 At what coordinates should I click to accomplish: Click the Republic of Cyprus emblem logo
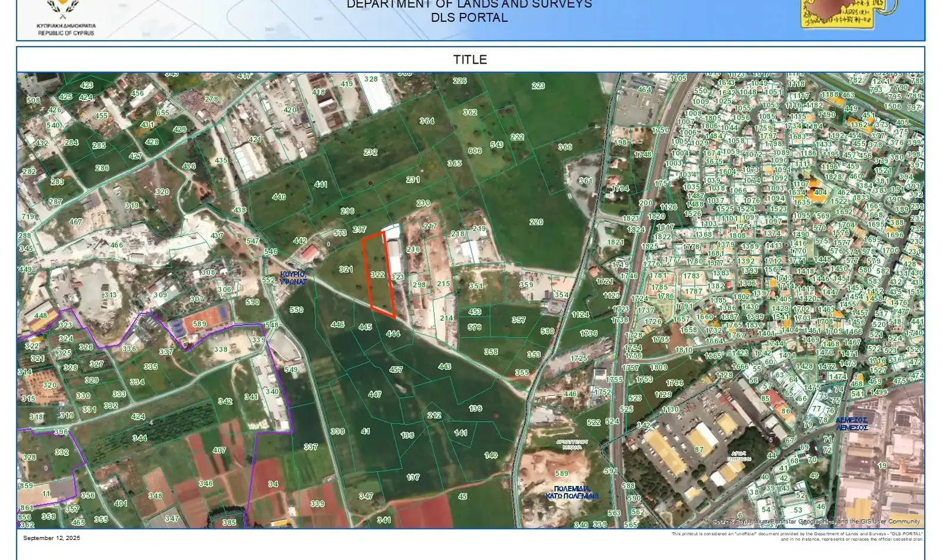coord(66,17)
